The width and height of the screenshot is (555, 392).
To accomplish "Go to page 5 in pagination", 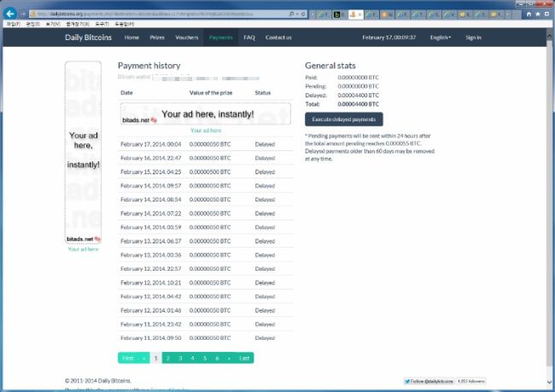I will 205,358.
